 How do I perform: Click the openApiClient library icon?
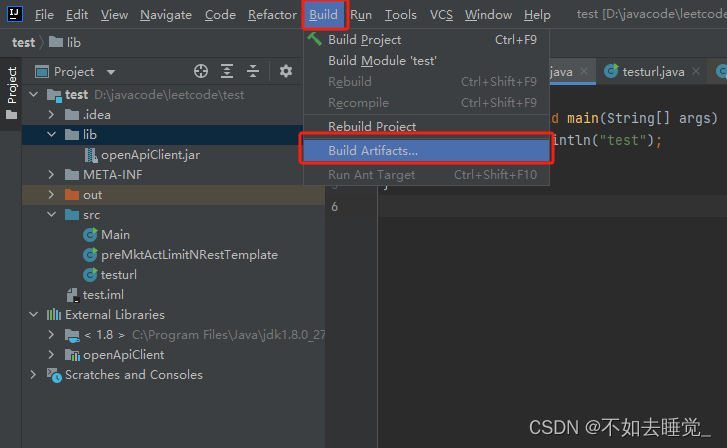(72, 355)
